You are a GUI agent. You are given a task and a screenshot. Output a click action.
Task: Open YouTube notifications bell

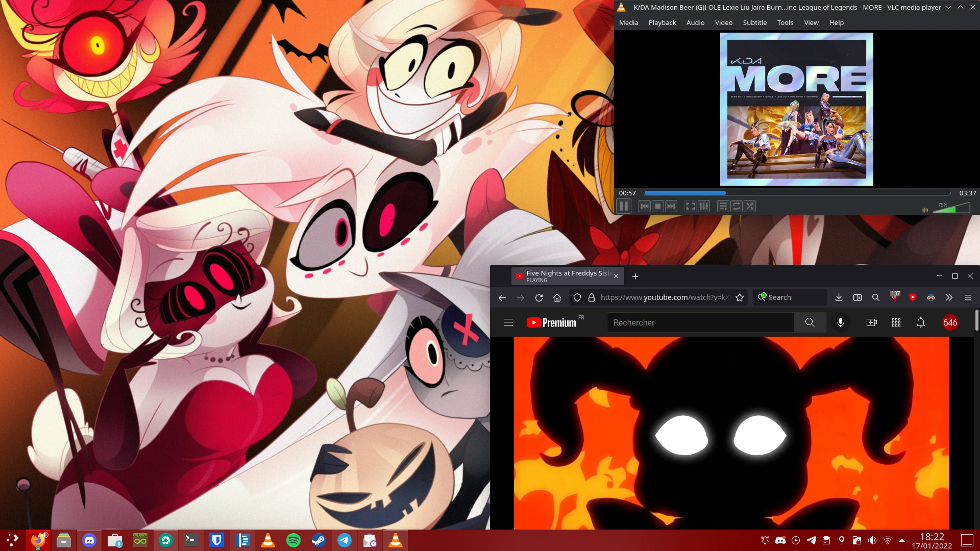coord(920,322)
